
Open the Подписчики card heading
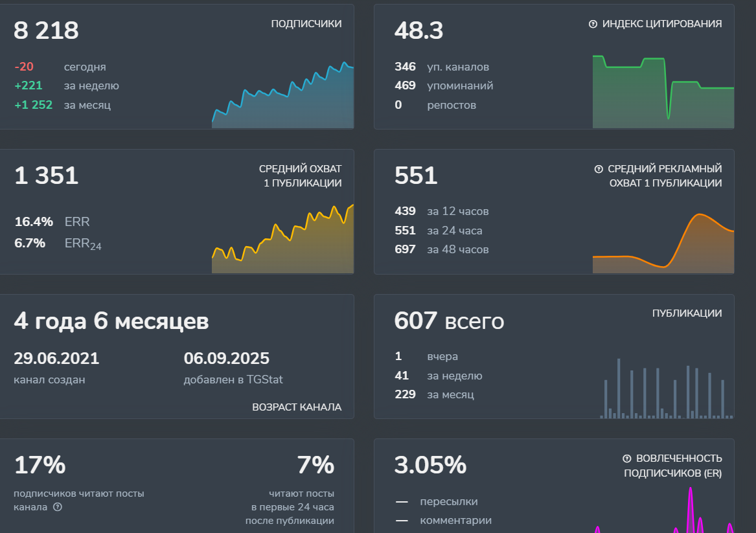(306, 23)
